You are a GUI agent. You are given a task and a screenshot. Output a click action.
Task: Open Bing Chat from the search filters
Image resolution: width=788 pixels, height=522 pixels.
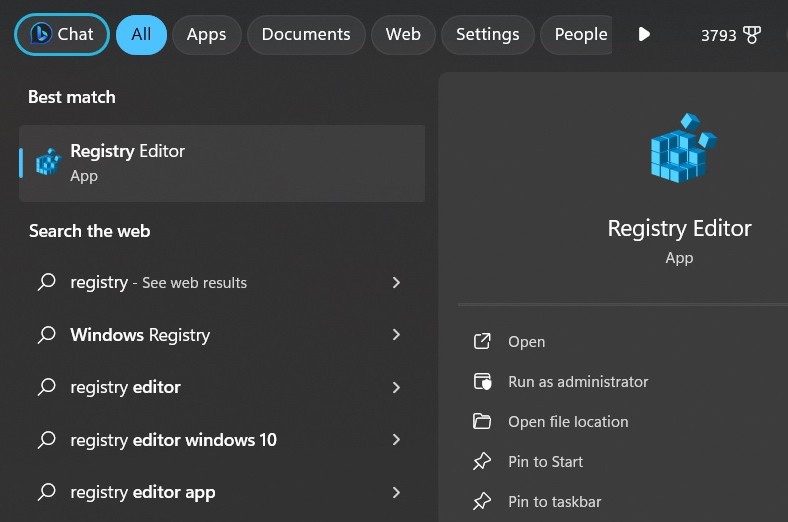point(61,34)
